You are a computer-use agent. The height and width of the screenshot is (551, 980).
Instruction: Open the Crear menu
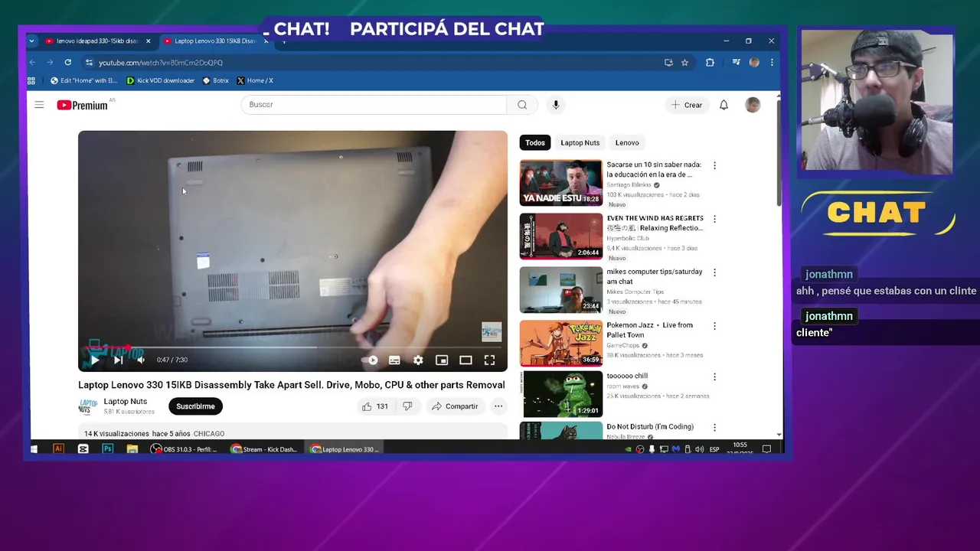pos(686,105)
